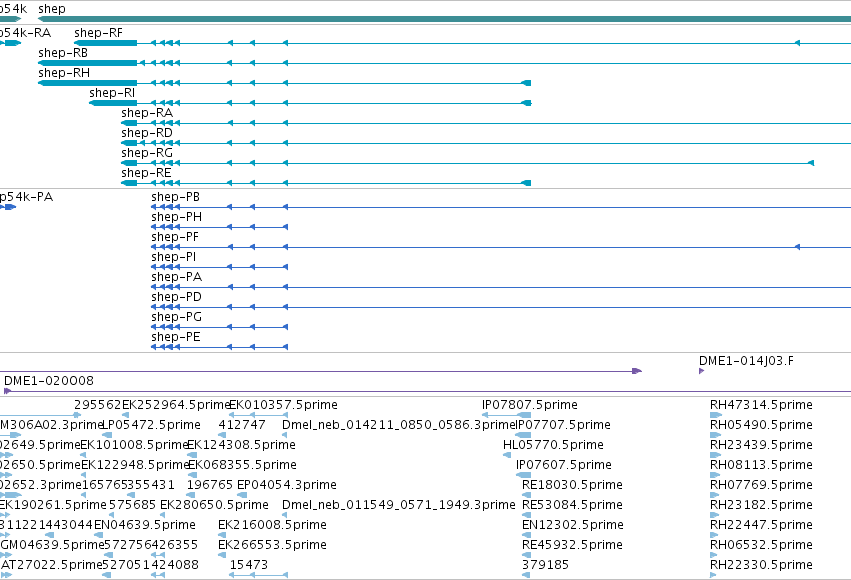Select the IP07807.5prime EST label
The height and width of the screenshot is (580, 851).
coord(530,405)
